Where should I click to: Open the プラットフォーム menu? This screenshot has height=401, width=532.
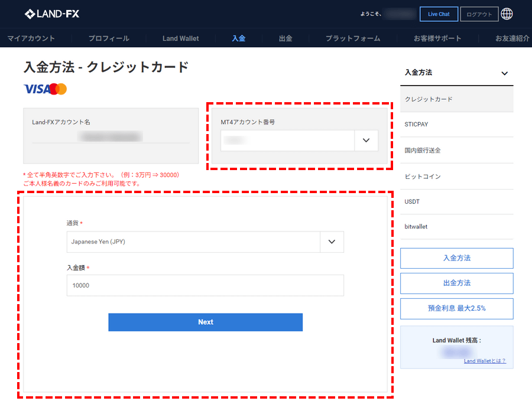(353, 38)
